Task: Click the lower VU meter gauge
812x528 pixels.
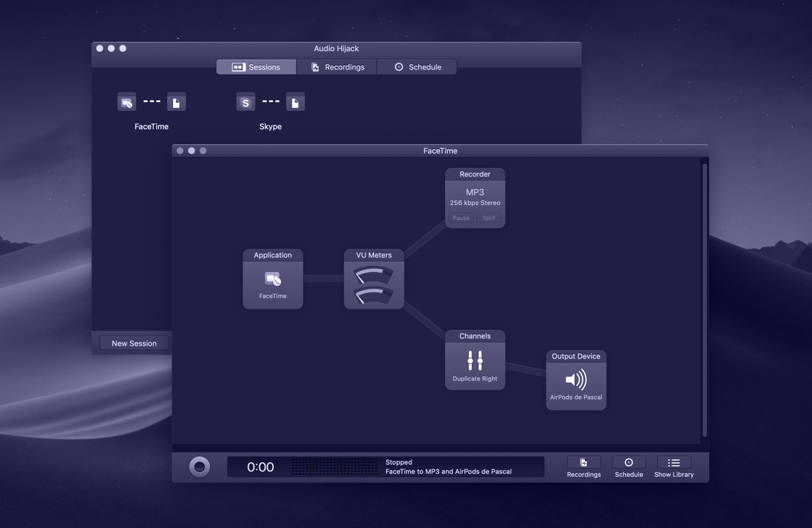Action: pyautogui.click(x=373, y=296)
